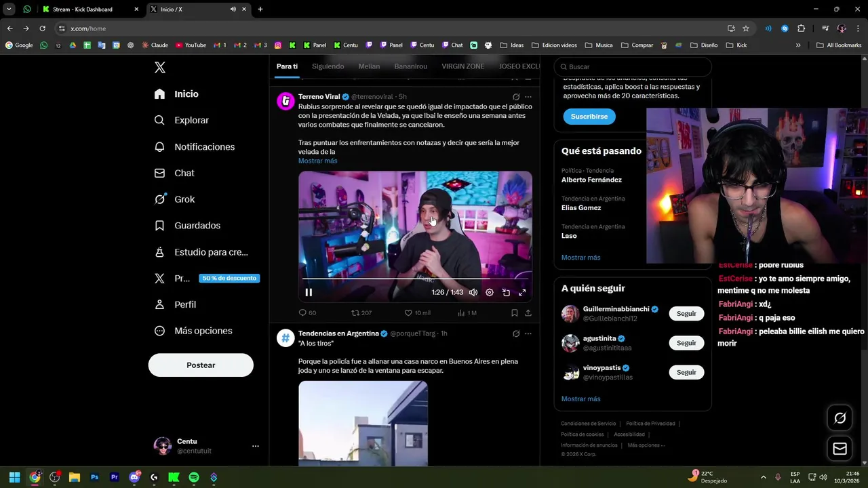Viewport: 868px width, 488px height.
Task: Show hidden system tray icons
Action: click(x=763, y=477)
